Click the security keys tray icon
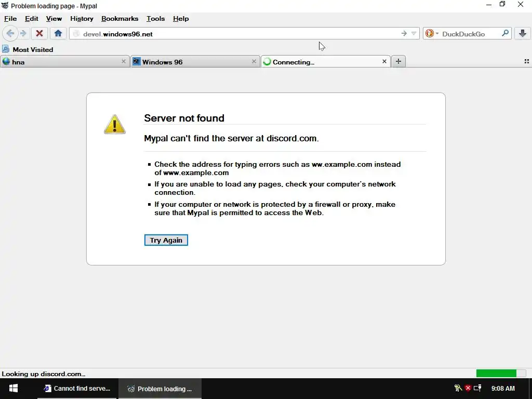The width and height of the screenshot is (532, 399). coord(458,388)
